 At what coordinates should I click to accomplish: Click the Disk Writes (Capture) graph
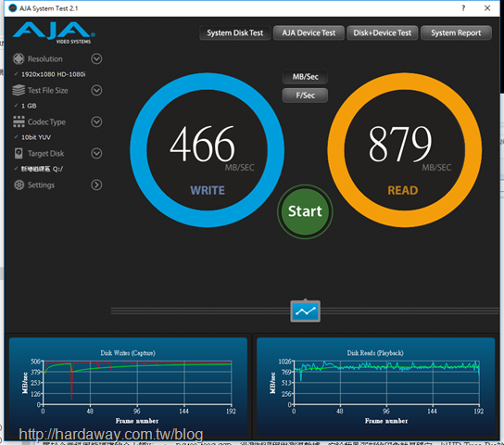[x=128, y=386]
